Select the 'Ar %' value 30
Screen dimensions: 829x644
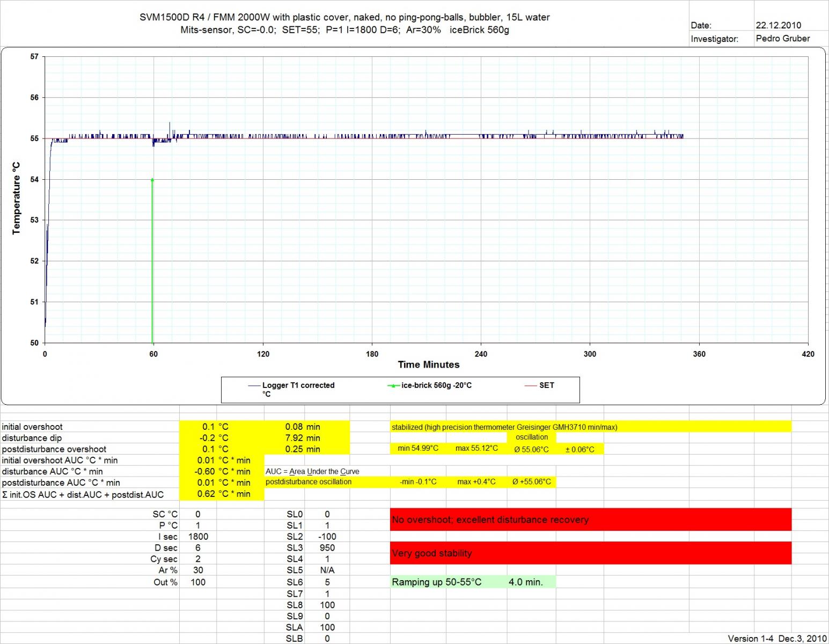[198, 570]
